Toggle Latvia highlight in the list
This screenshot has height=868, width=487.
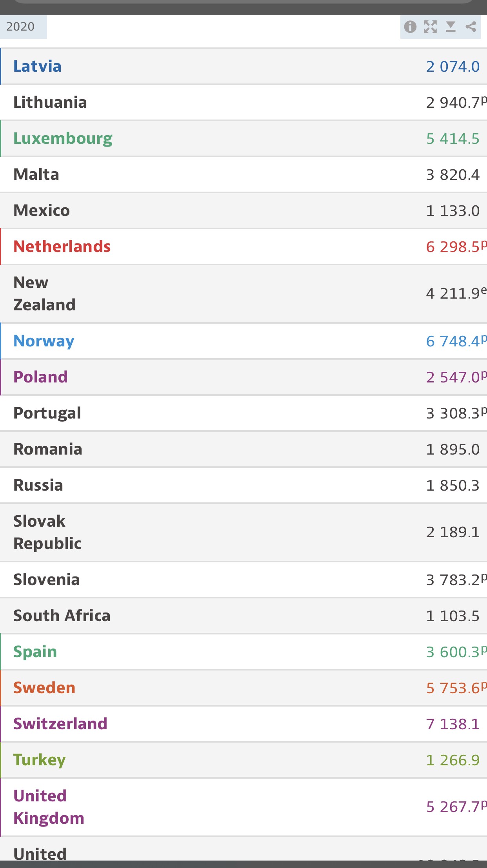[x=243, y=66]
